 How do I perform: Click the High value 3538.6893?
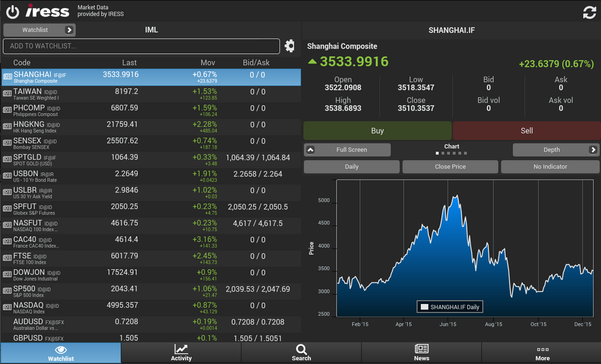pos(343,108)
